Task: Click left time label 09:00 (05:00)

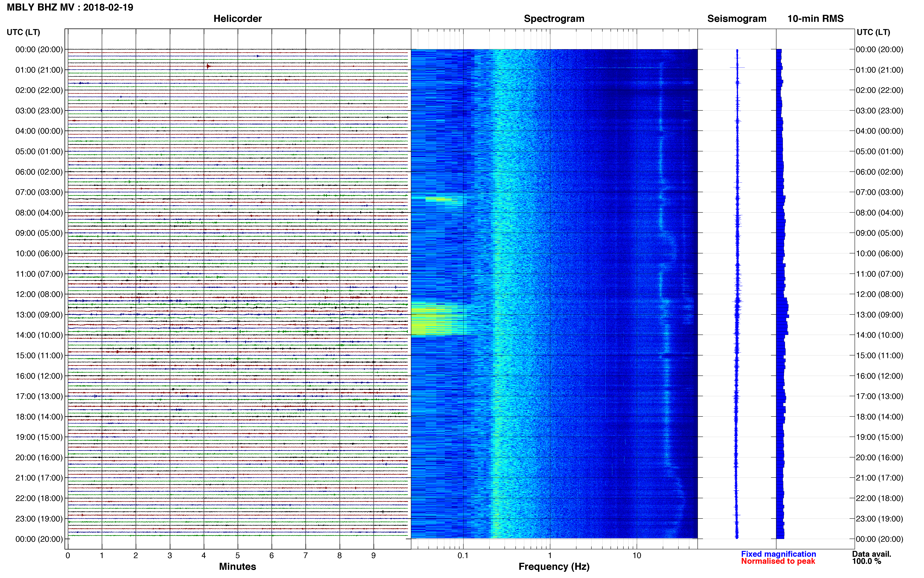Action: (39, 233)
